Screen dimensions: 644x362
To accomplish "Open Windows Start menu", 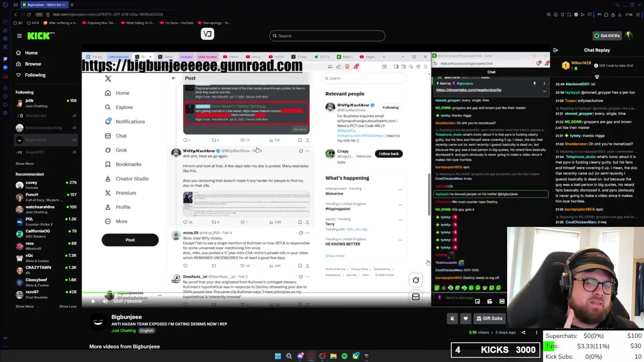I will 278,356.
